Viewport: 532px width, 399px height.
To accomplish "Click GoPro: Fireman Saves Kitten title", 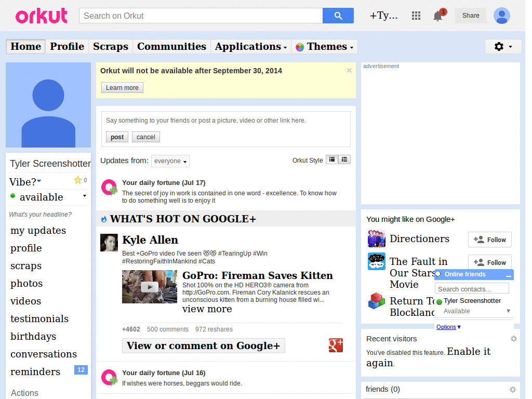I will click(258, 275).
